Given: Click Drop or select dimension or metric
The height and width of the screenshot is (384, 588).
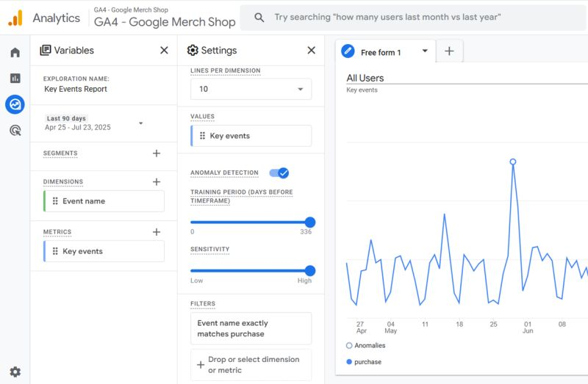Looking at the screenshot, I should [x=251, y=365].
